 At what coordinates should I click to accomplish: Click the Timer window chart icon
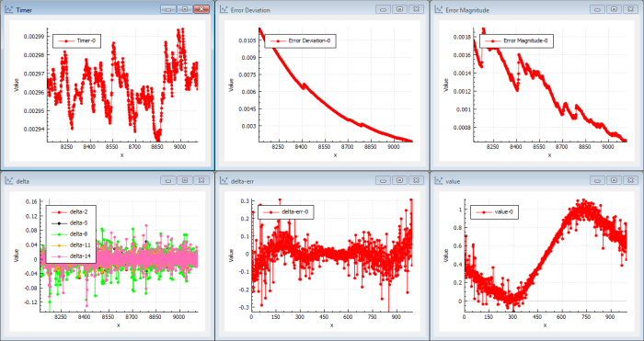pos(9,10)
